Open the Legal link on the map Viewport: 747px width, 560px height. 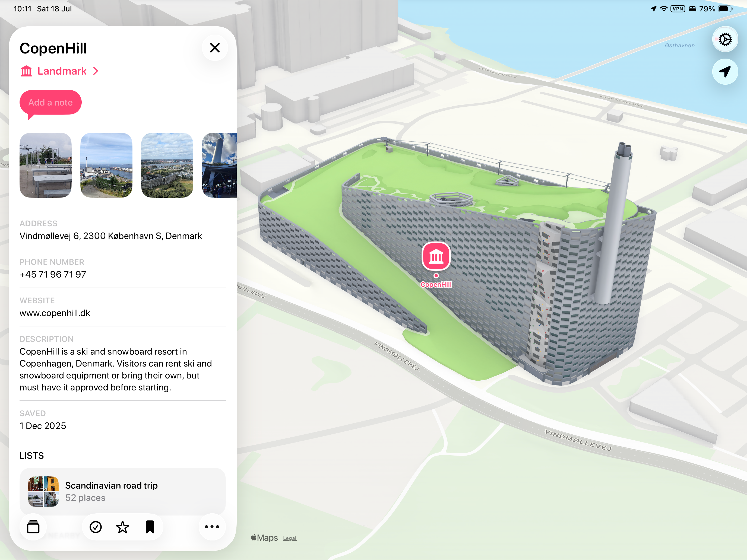290,538
